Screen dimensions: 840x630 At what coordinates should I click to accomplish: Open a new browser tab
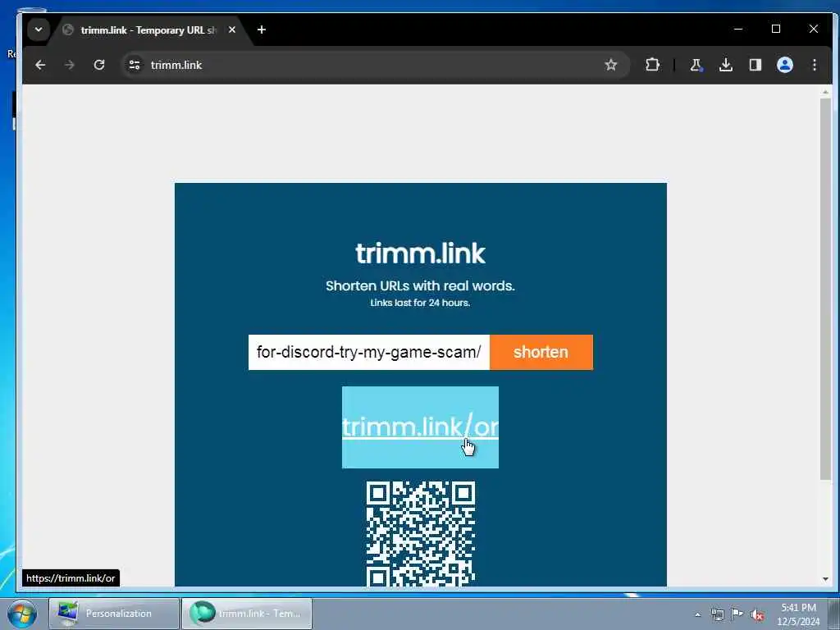point(262,30)
